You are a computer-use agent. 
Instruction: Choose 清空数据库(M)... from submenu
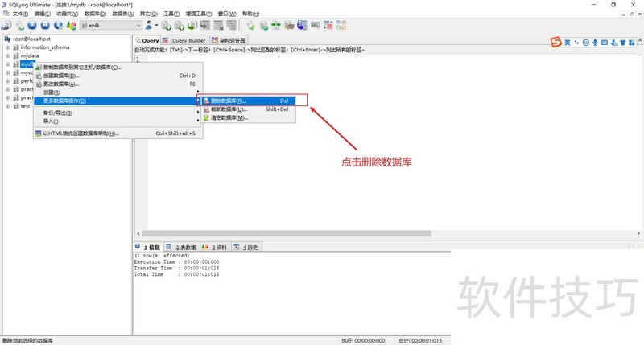click(x=249, y=117)
